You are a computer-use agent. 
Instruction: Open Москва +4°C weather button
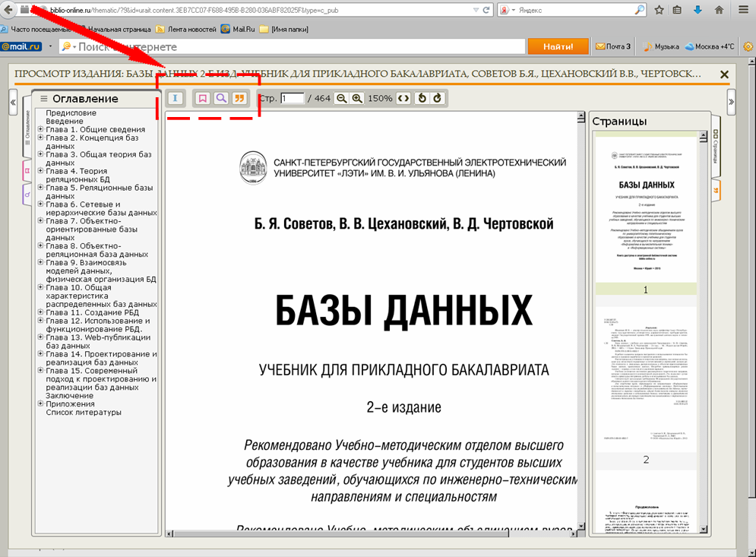[710, 47]
